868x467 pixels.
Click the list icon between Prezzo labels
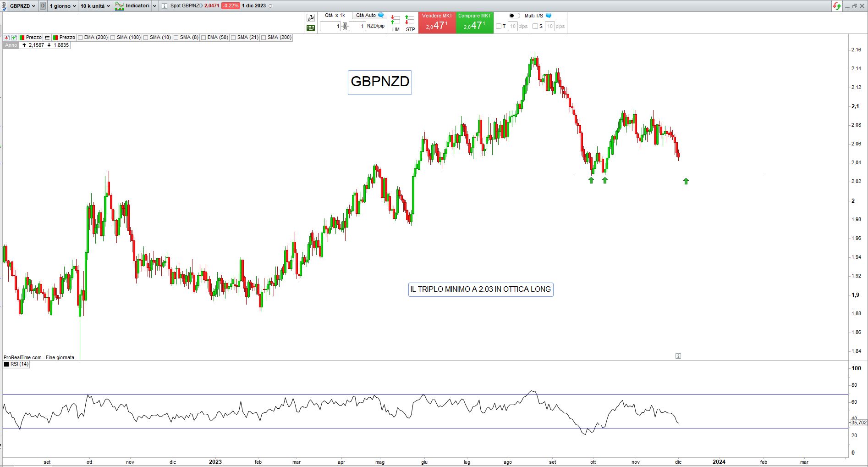pyautogui.click(x=47, y=38)
